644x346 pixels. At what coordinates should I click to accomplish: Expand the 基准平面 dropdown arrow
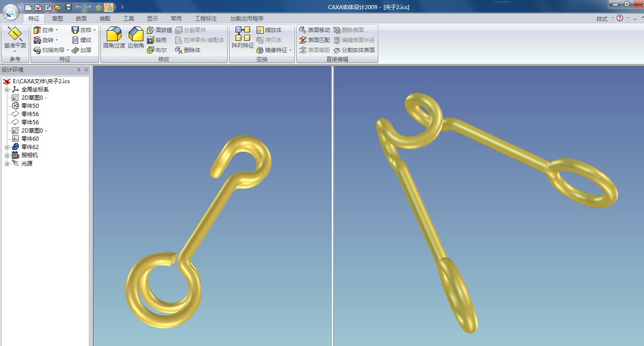pos(15,51)
